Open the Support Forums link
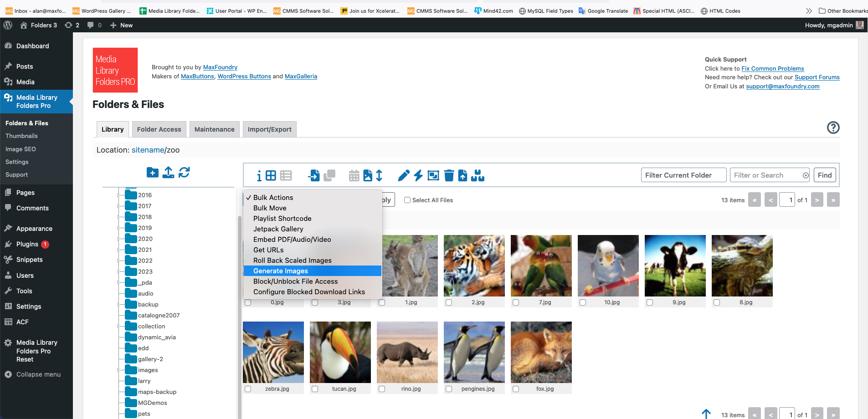 pyautogui.click(x=817, y=77)
